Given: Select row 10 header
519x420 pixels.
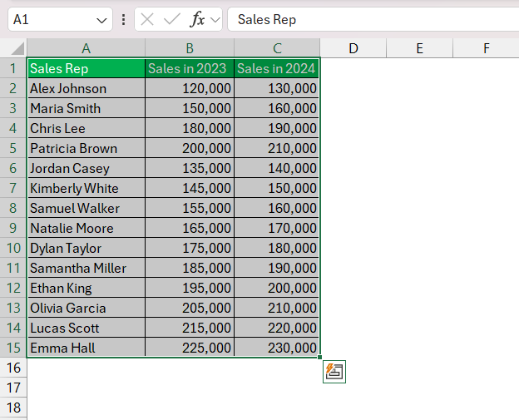Looking at the screenshot, I should pos(13,248).
